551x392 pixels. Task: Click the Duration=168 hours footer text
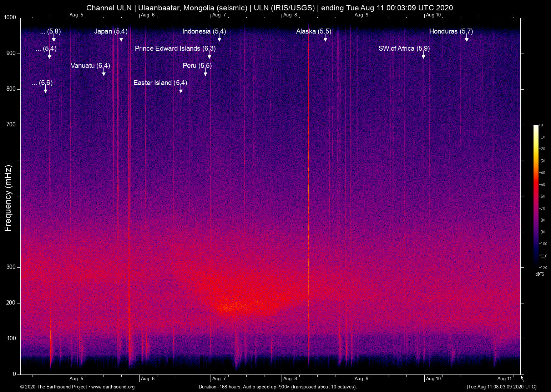coord(278,387)
